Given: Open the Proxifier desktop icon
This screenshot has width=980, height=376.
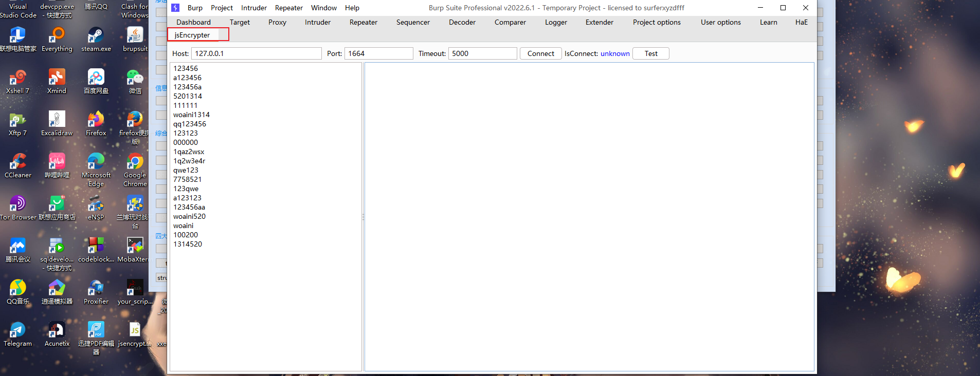Looking at the screenshot, I should (96, 292).
